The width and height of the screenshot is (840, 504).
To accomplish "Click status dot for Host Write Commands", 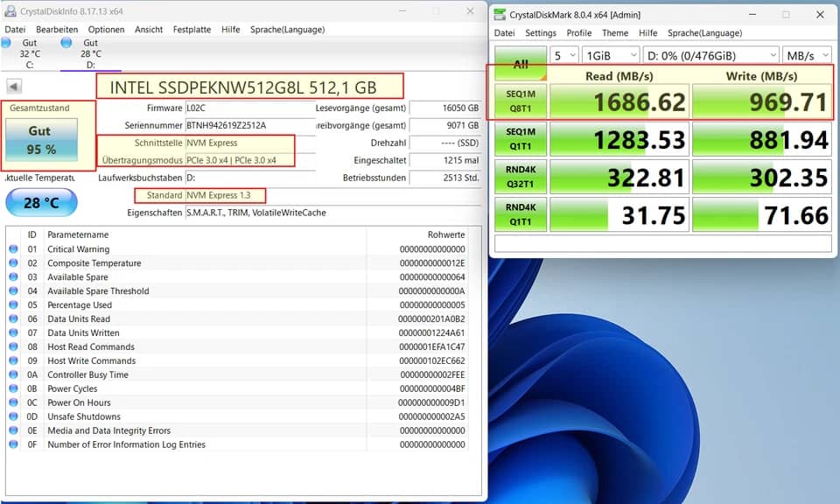I will tap(13, 360).
